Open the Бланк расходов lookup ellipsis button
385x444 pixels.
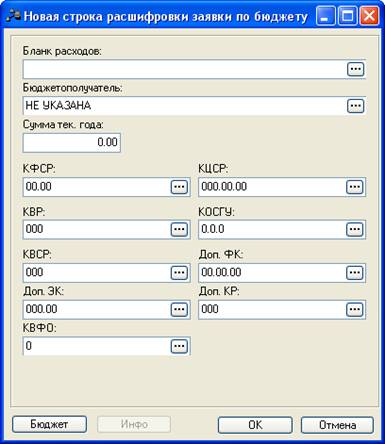click(355, 69)
